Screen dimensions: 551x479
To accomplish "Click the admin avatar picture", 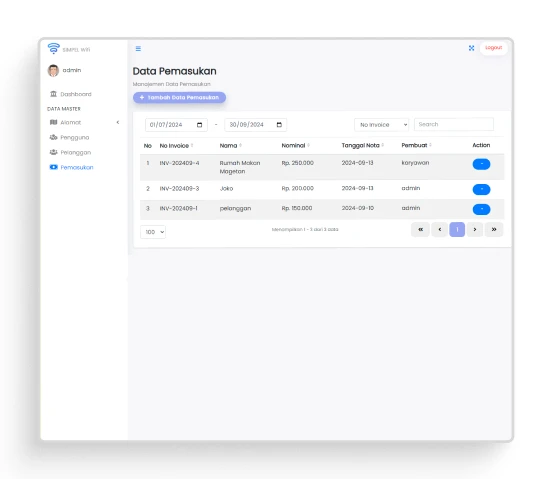I will point(53,70).
